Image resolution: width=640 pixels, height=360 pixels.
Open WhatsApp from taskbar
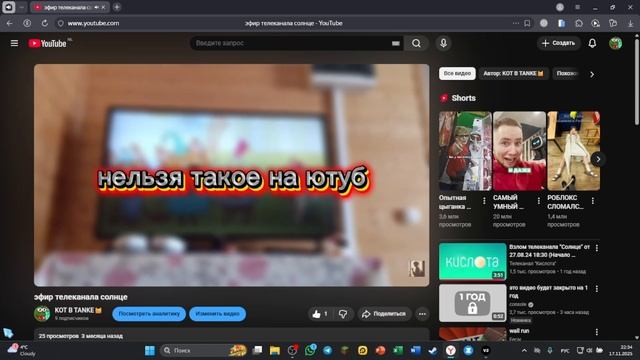(310, 350)
